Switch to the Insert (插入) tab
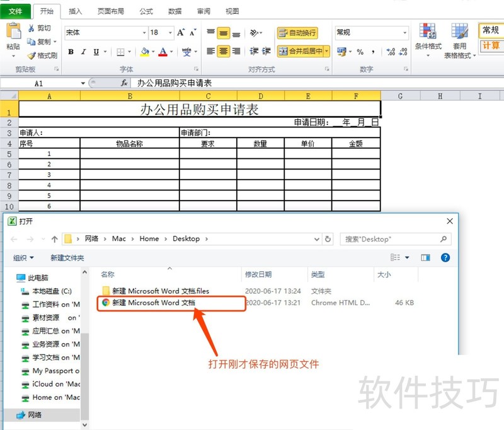 tap(76, 11)
